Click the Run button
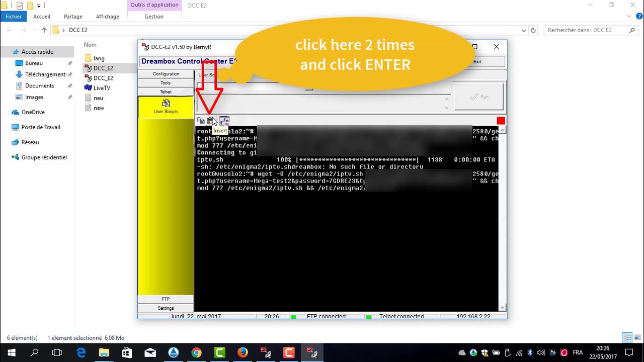The image size is (644, 362). click(x=478, y=97)
